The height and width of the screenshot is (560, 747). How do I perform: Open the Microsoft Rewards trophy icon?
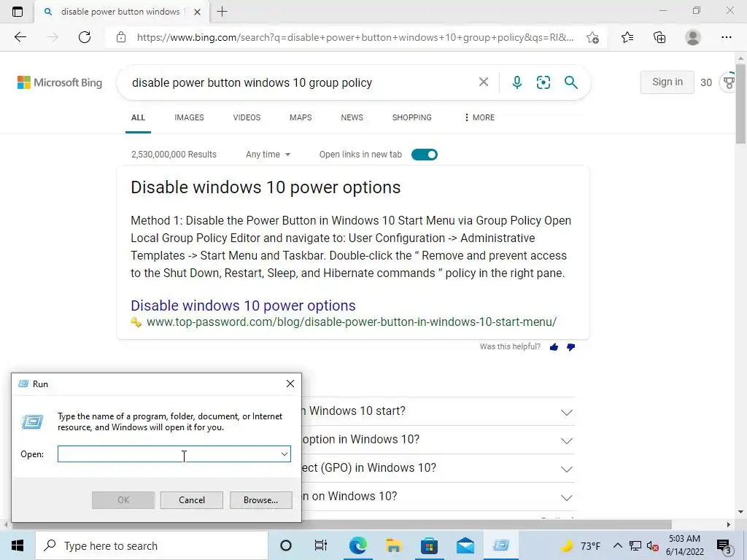click(729, 82)
